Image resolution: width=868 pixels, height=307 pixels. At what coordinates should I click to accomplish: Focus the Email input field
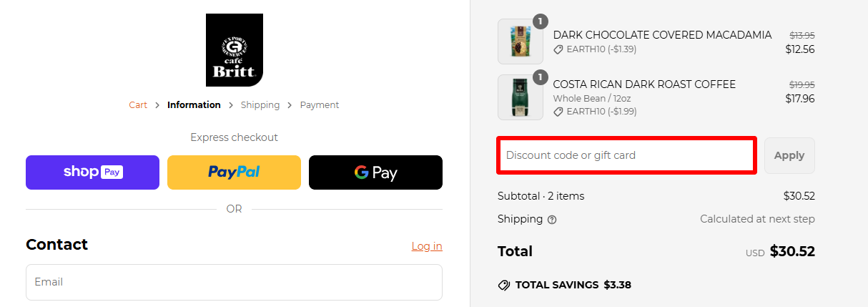tap(234, 282)
